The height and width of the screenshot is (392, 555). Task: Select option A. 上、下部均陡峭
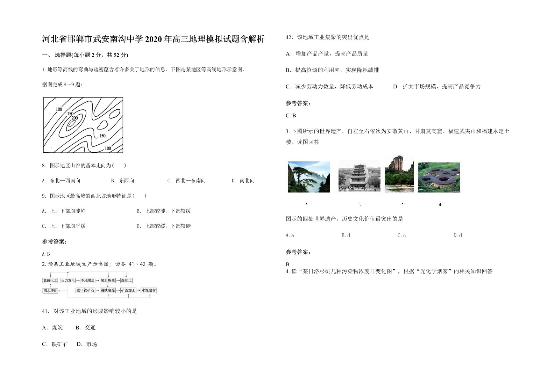coord(64,211)
